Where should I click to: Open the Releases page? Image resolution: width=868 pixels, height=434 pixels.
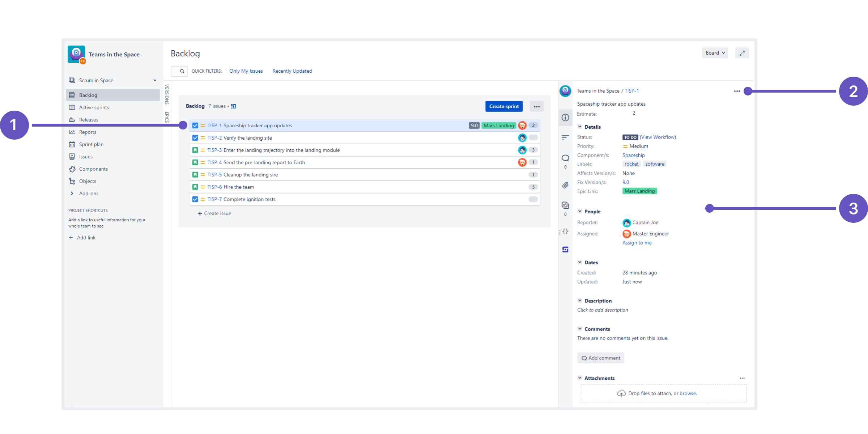[x=89, y=119]
